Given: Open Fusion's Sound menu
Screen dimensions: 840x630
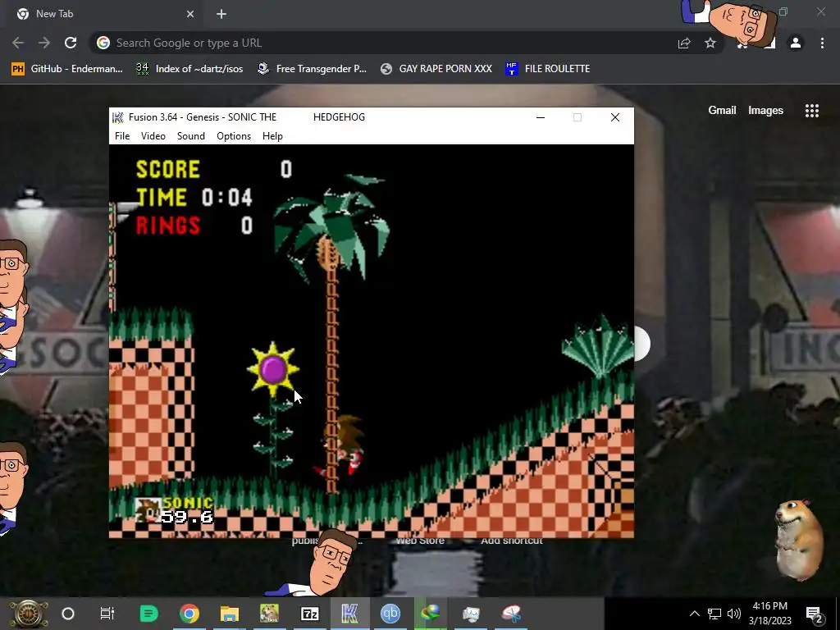Looking at the screenshot, I should pos(190,136).
